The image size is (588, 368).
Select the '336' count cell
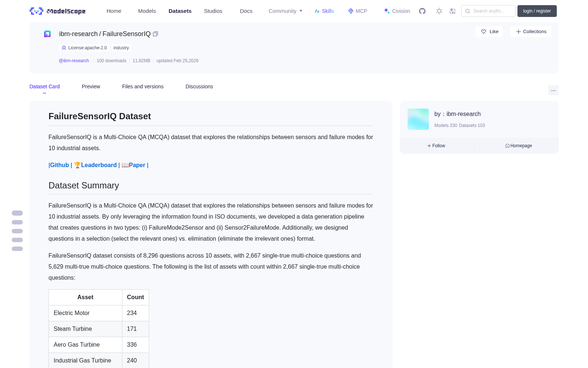pos(136,345)
